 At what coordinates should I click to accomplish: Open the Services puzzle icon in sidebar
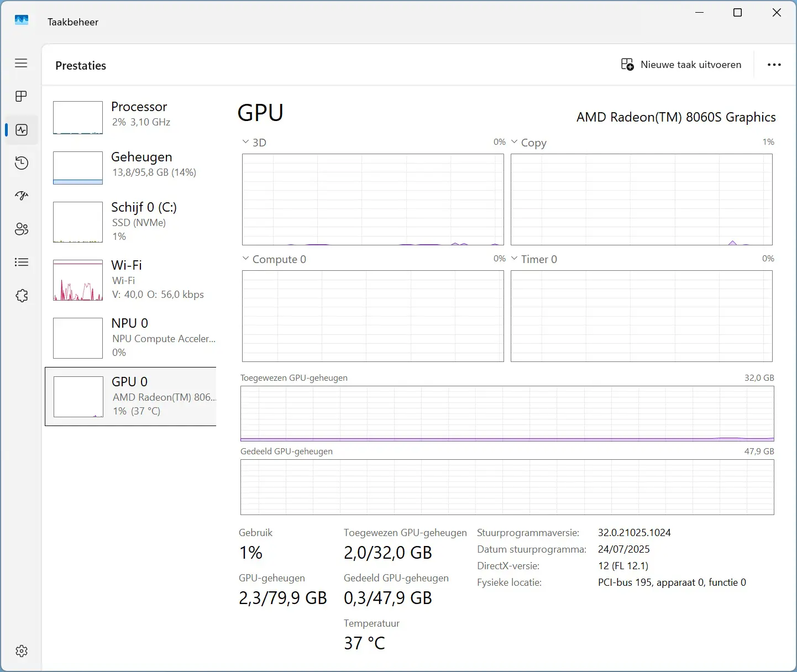[x=22, y=296]
